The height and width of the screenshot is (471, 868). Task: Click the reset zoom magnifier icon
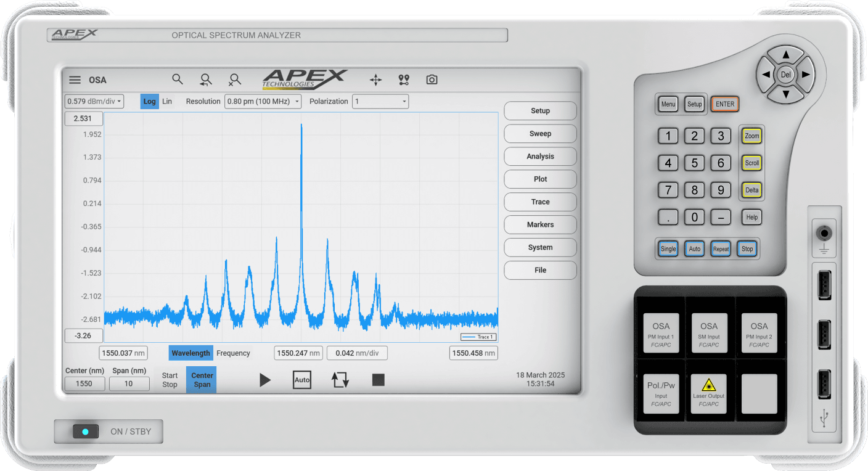[234, 80]
